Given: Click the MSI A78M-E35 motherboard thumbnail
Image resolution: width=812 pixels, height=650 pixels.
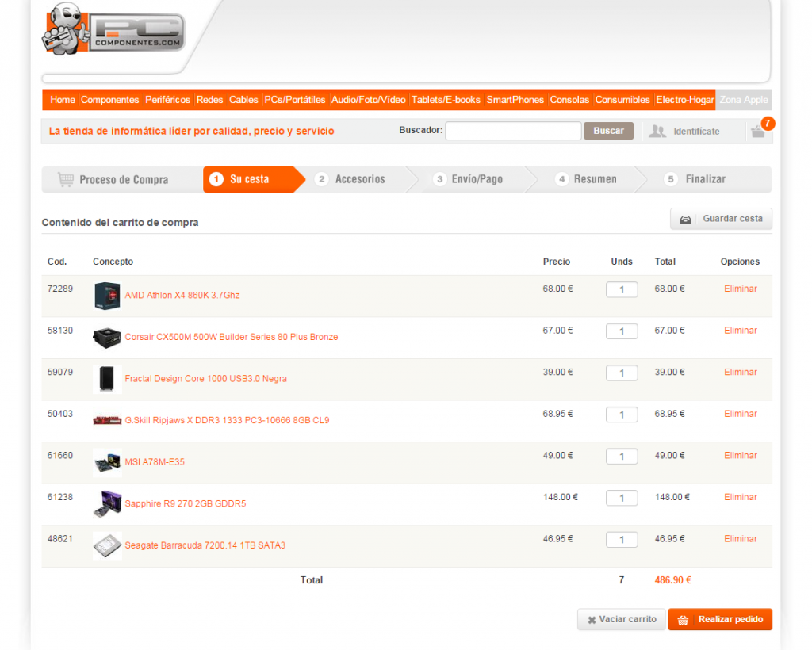Looking at the screenshot, I should (x=107, y=462).
